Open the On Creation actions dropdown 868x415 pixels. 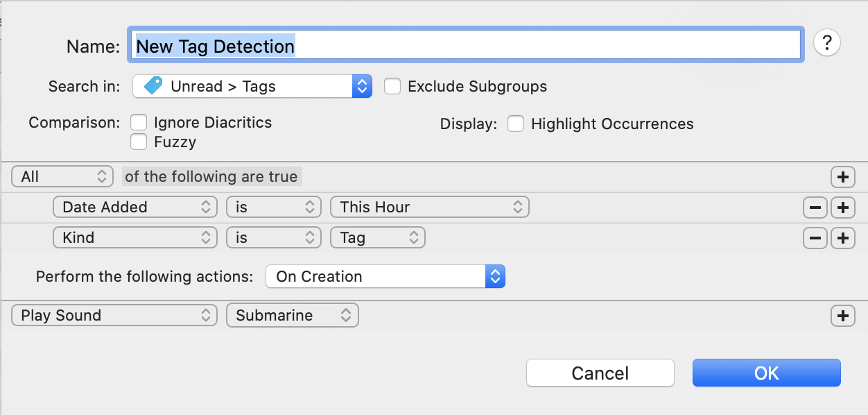[x=385, y=276]
